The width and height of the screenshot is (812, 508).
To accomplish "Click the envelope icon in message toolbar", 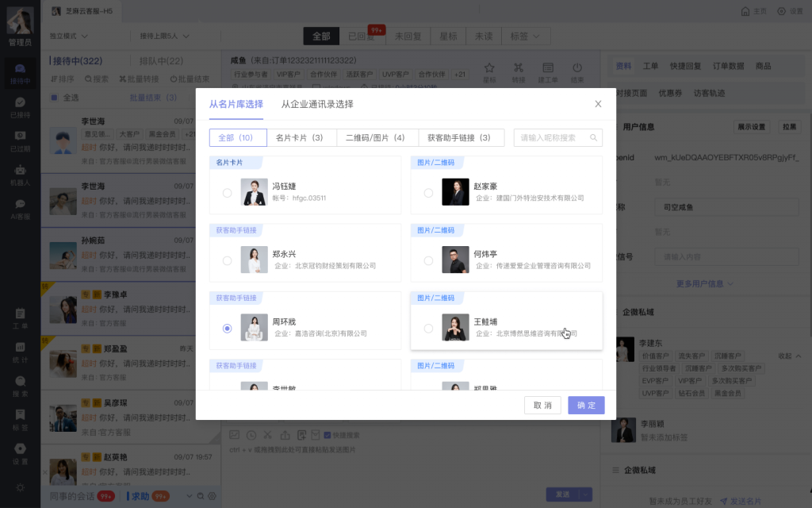I will coord(315,435).
